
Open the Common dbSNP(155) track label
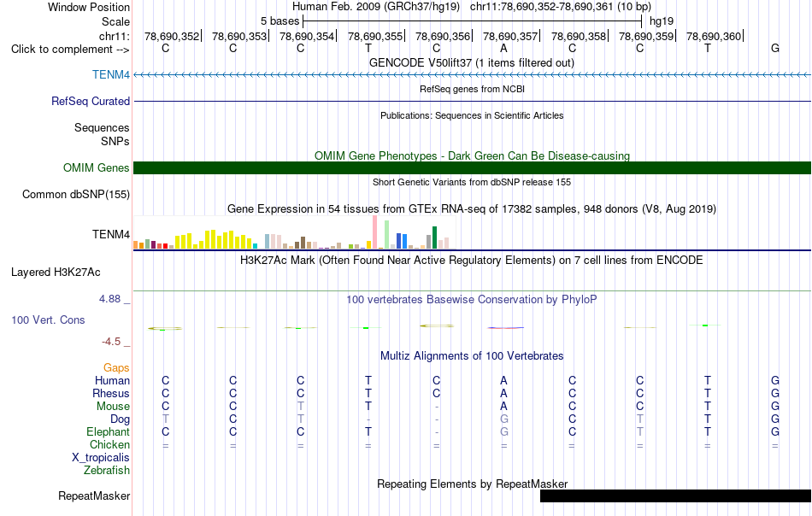click(75, 194)
